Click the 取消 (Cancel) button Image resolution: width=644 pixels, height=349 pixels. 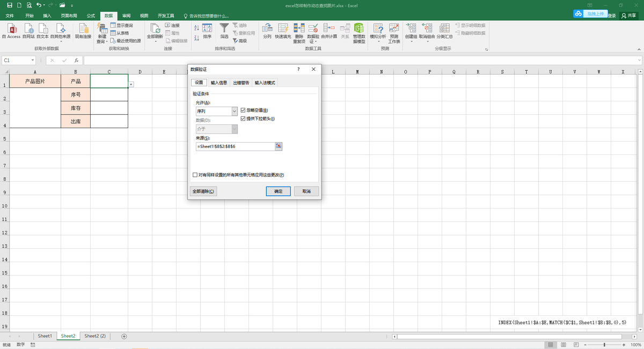pyautogui.click(x=306, y=191)
